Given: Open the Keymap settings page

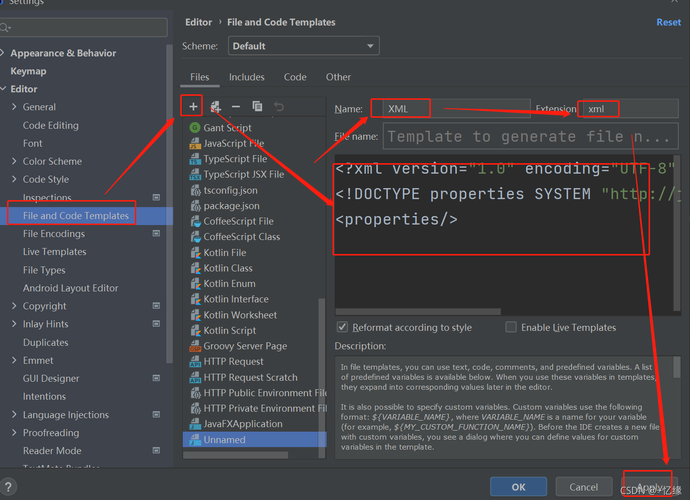Looking at the screenshot, I should click(28, 71).
